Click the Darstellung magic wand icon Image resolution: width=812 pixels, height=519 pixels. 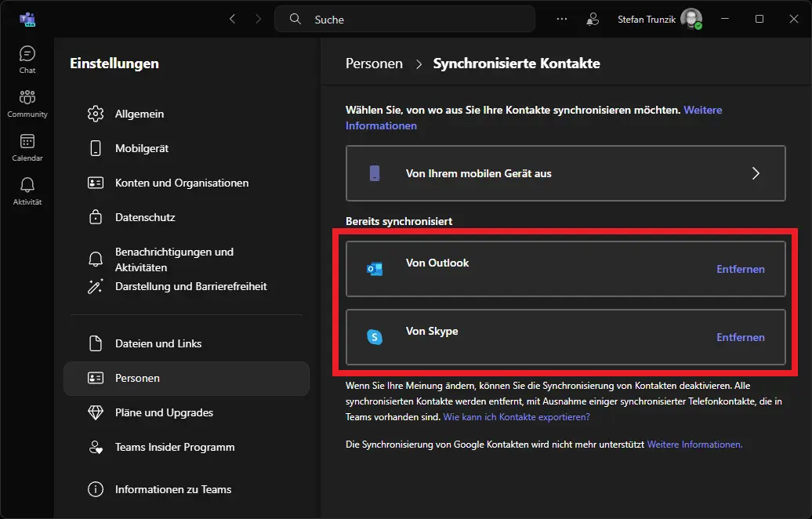tap(96, 286)
